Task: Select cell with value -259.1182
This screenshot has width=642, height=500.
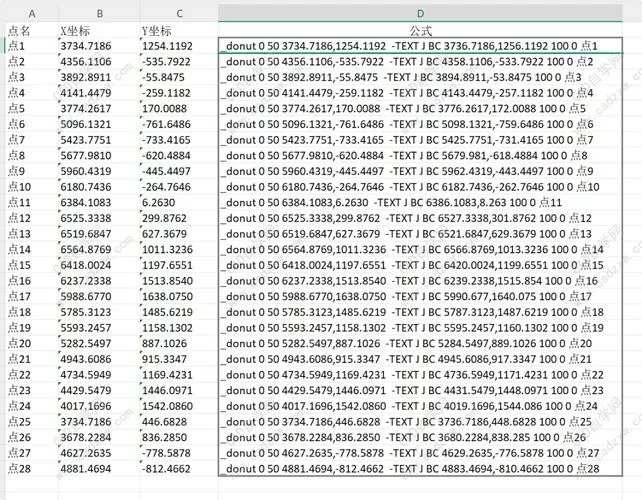Action: [x=179, y=93]
